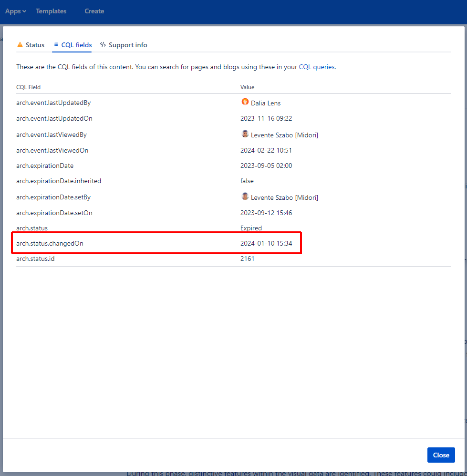The height and width of the screenshot is (476, 467).
Task: Open the Support info tab
Action: 124,45
